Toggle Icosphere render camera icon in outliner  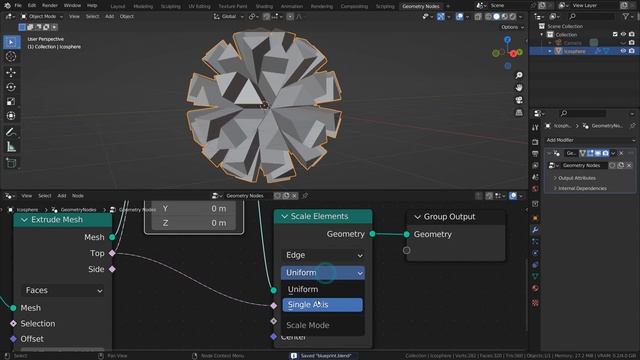tap(631, 51)
